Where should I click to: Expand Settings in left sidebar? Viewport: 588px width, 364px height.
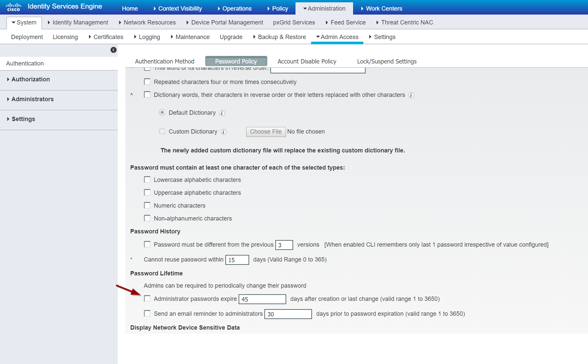click(x=21, y=119)
